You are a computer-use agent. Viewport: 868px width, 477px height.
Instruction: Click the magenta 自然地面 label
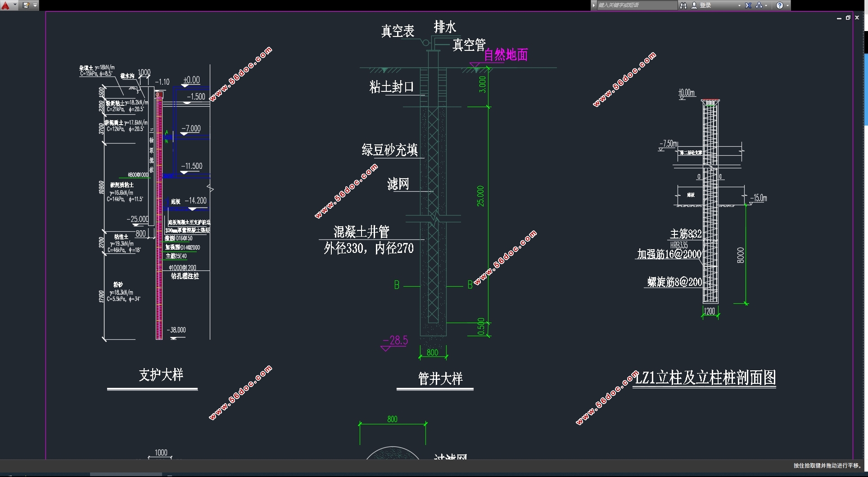506,55
